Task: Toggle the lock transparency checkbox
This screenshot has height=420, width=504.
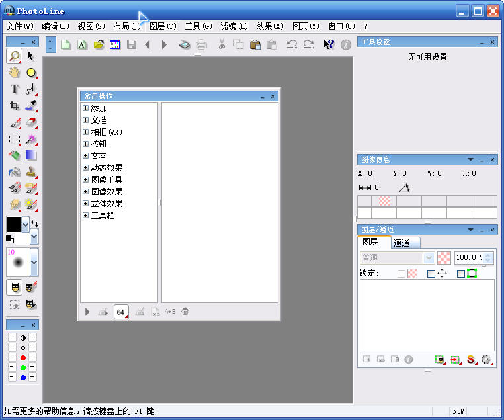Action: 401,274
